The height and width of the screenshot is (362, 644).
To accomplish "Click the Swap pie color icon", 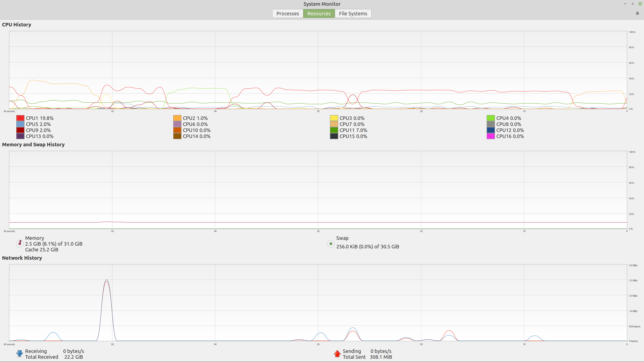I will [331, 244].
